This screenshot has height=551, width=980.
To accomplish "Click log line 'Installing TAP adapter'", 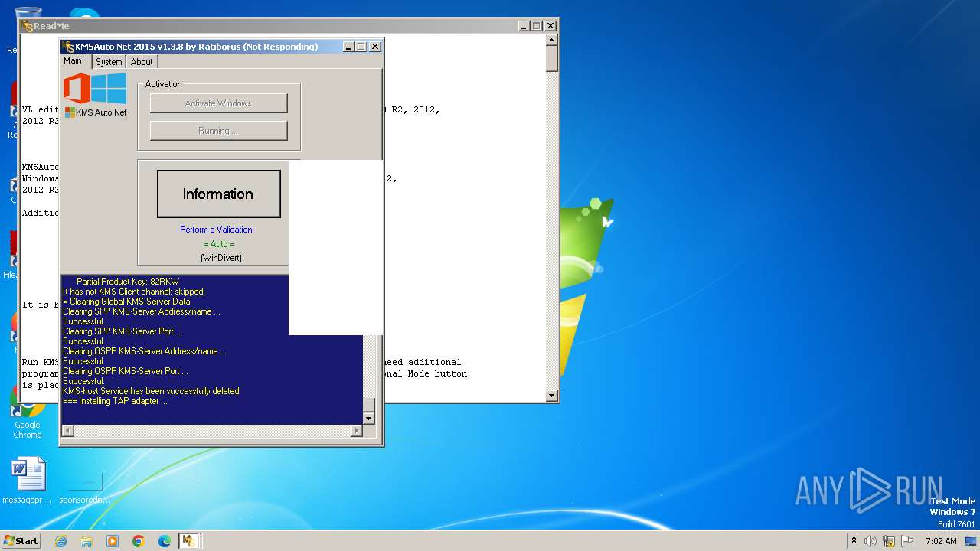I will click(x=115, y=401).
